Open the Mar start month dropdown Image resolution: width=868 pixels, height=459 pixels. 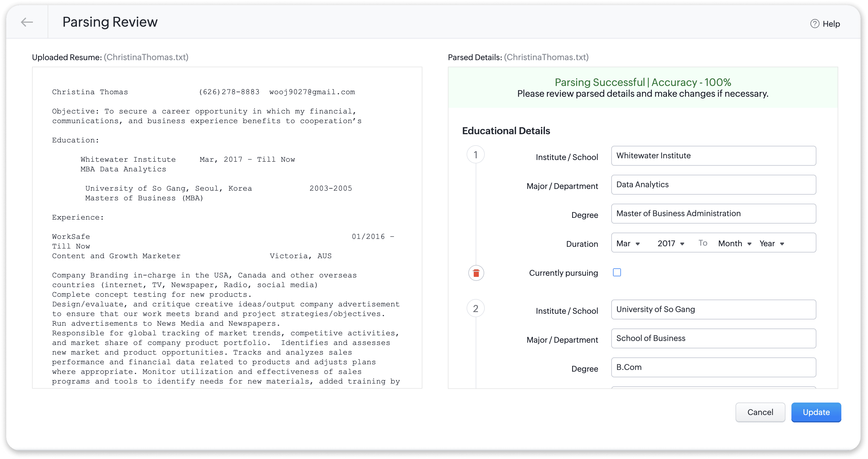pyautogui.click(x=628, y=243)
